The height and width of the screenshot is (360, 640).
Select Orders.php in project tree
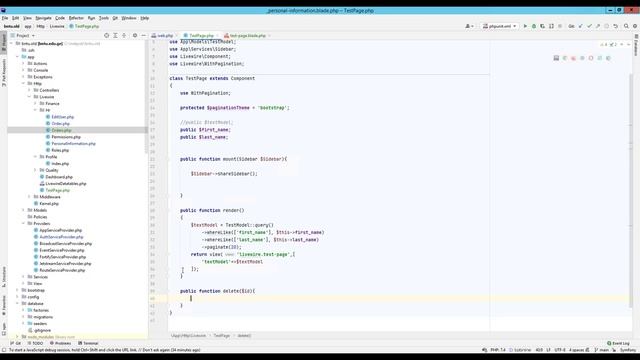(61, 130)
